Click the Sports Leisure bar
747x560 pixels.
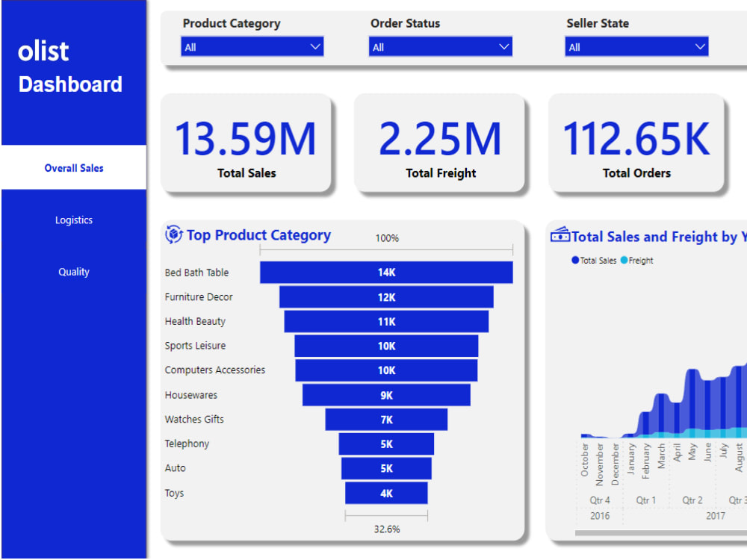[x=385, y=346]
